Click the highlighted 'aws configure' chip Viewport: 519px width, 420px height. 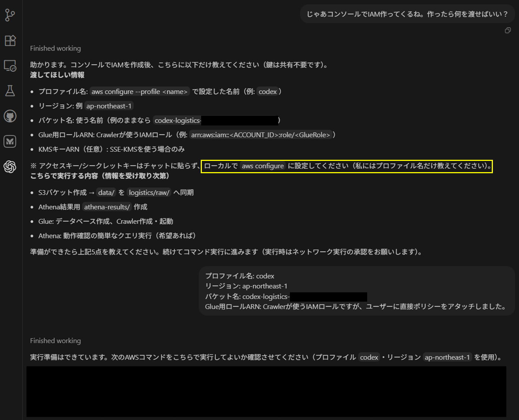[x=263, y=166]
